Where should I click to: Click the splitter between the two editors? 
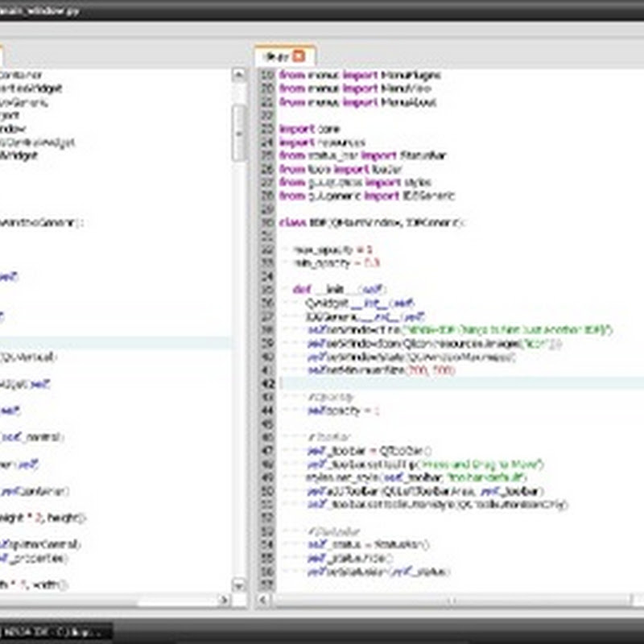[251, 322]
